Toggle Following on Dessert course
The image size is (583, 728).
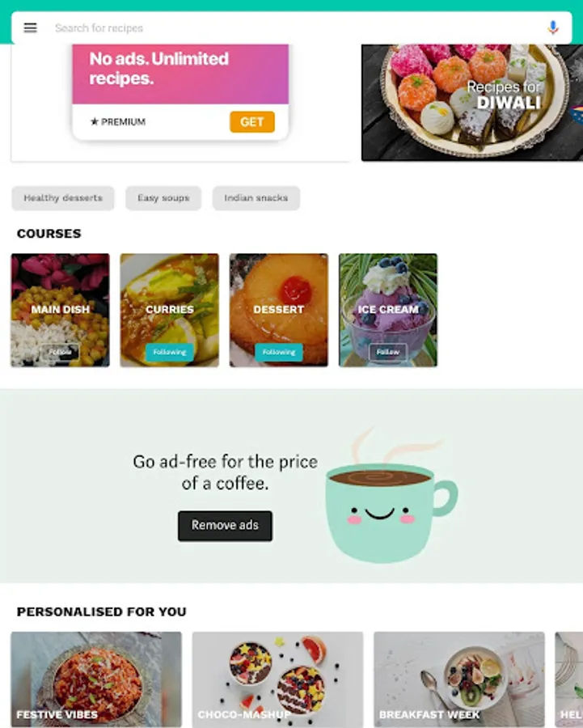pyautogui.click(x=279, y=353)
